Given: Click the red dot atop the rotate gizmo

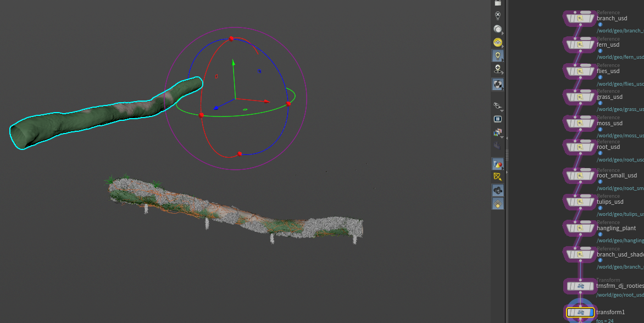Looking at the screenshot, I should pos(231,39).
